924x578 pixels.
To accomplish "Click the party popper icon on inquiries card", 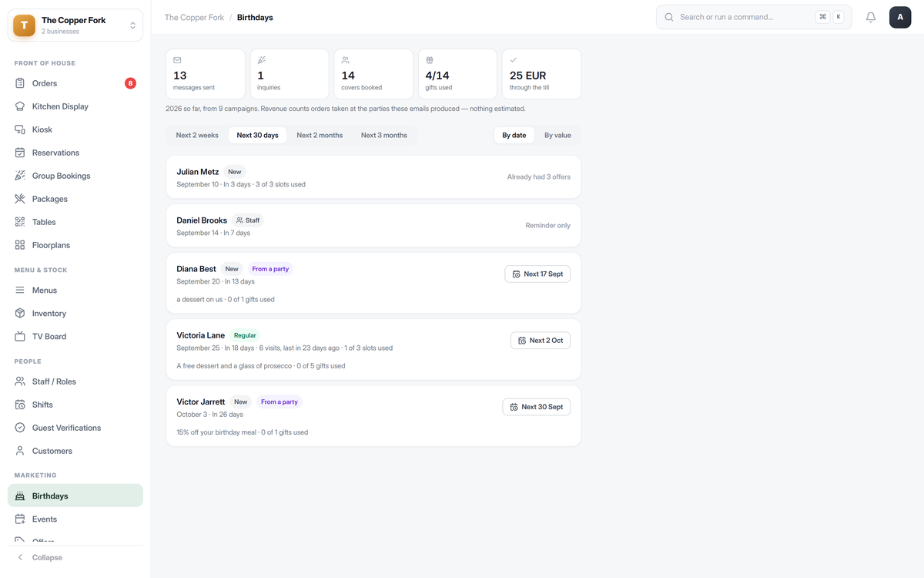I will [x=262, y=60].
